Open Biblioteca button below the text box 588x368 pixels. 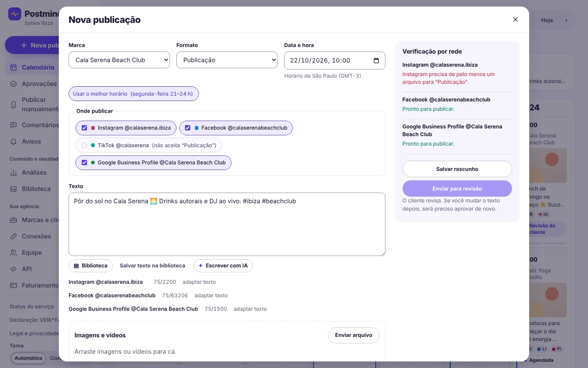[x=91, y=266]
